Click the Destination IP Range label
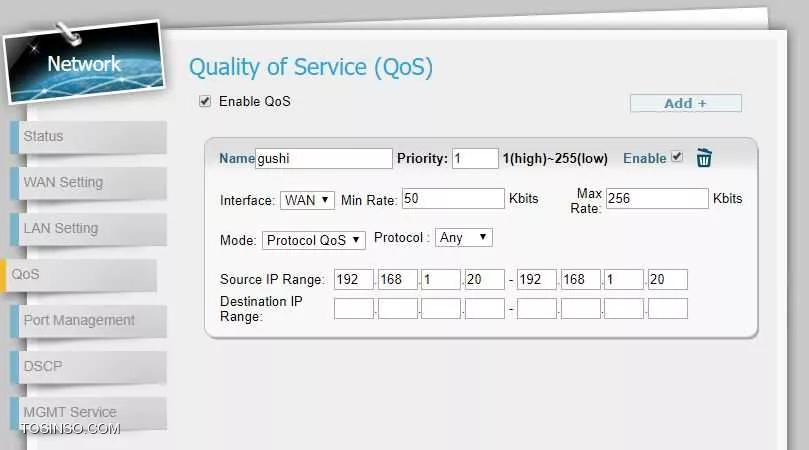Image resolution: width=809 pixels, height=450 pixels. click(x=261, y=309)
